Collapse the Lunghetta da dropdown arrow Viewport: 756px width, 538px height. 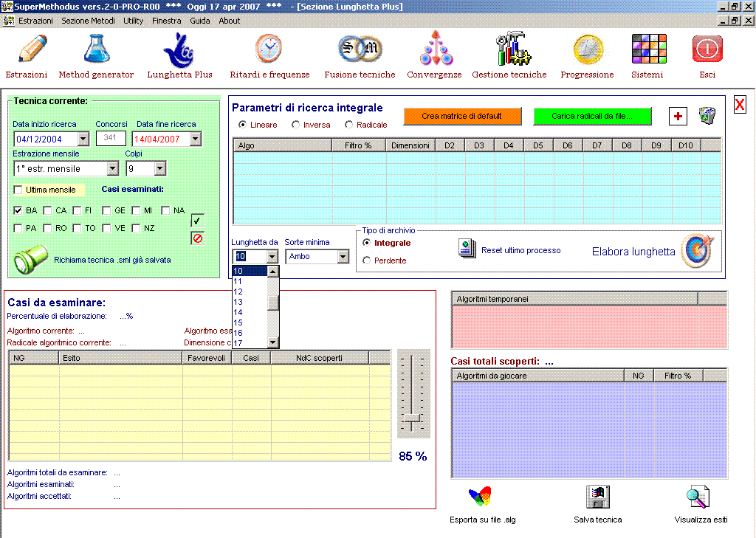click(x=272, y=257)
